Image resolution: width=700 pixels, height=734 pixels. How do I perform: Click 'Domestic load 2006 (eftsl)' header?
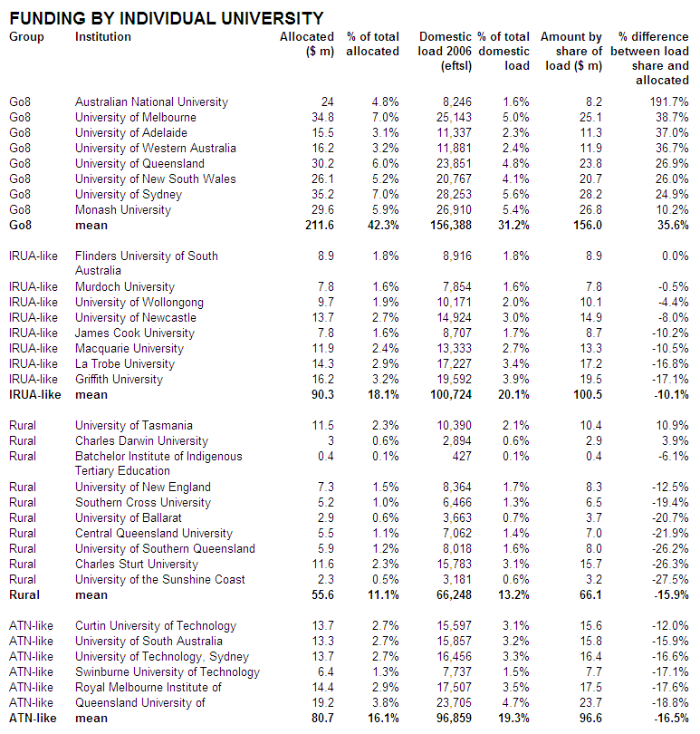pyautogui.click(x=445, y=51)
